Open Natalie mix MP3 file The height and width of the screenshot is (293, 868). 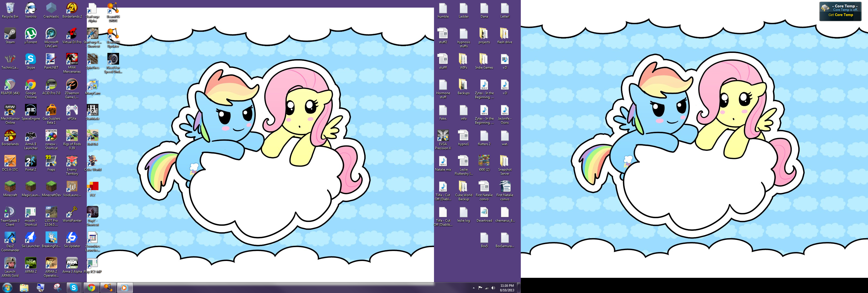pyautogui.click(x=443, y=164)
